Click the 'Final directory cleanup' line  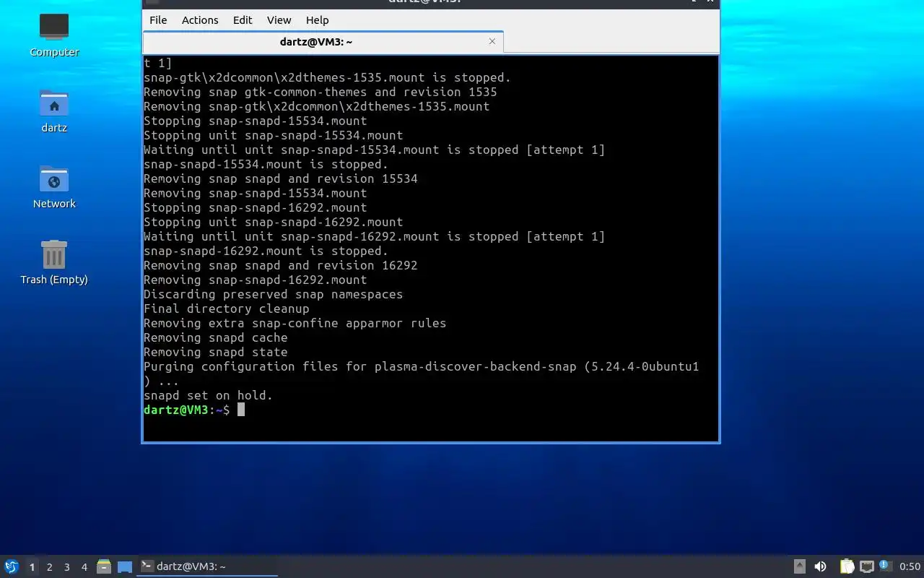226,309
